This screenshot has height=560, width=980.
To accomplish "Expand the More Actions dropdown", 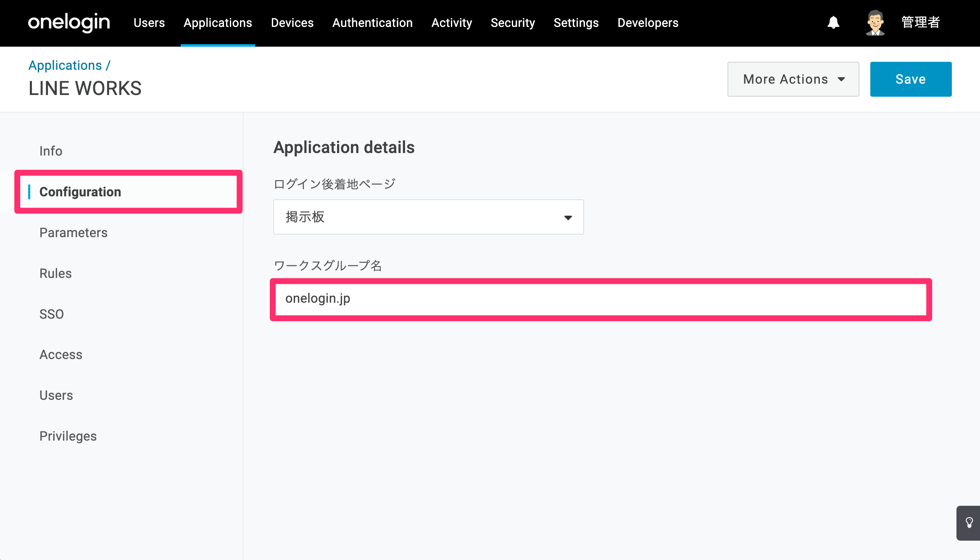I will pyautogui.click(x=793, y=79).
